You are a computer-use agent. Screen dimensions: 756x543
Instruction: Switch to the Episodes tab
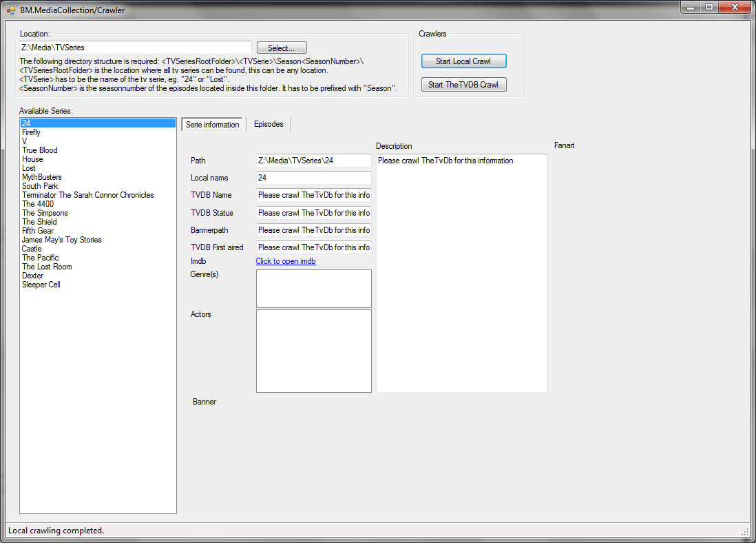pyautogui.click(x=269, y=124)
